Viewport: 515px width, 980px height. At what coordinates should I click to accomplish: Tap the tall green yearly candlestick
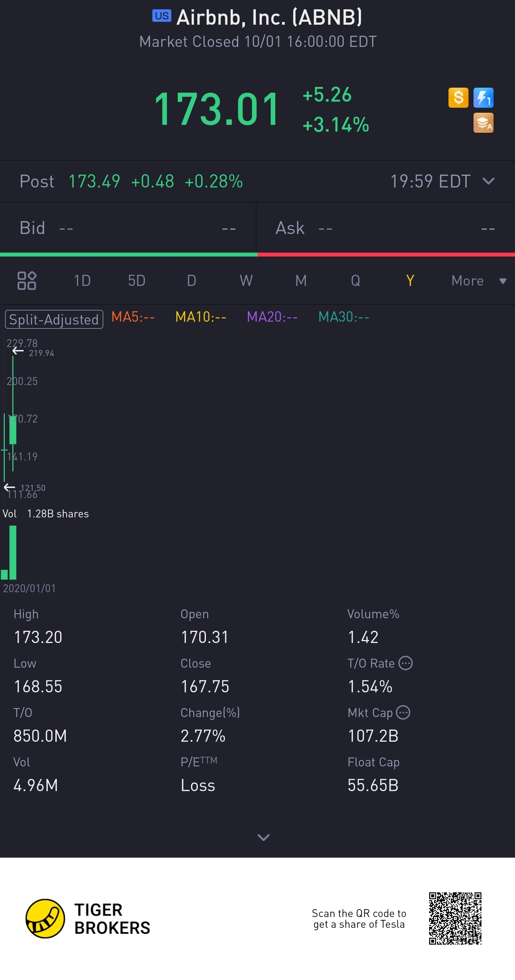(x=13, y=414)
